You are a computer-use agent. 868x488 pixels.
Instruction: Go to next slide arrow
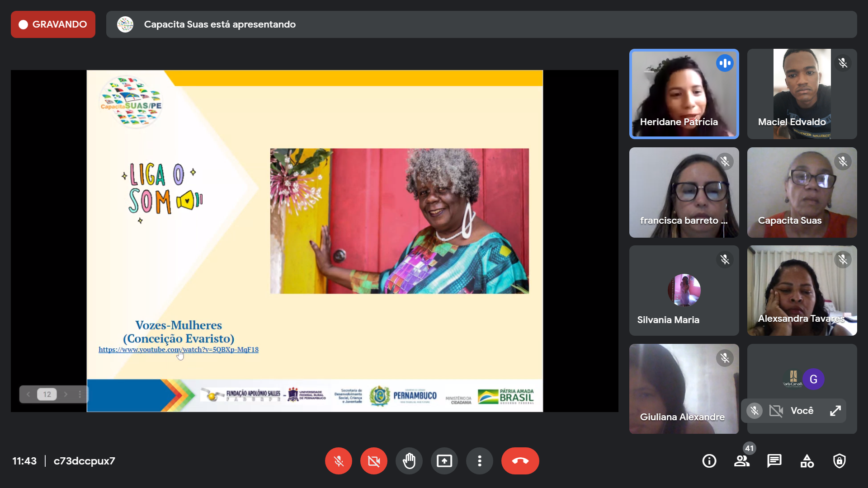pos(66,394)
